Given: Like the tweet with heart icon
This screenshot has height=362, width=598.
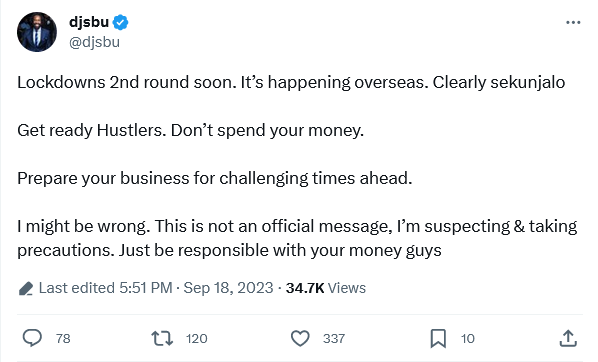Looking at the screenshot, I should [x=300, y=338].
